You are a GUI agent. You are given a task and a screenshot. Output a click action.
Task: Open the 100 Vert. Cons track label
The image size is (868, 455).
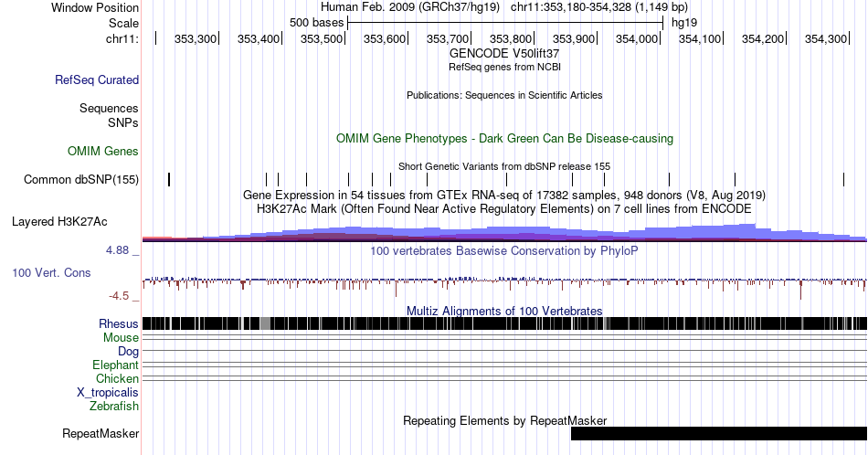pos(51,272)
